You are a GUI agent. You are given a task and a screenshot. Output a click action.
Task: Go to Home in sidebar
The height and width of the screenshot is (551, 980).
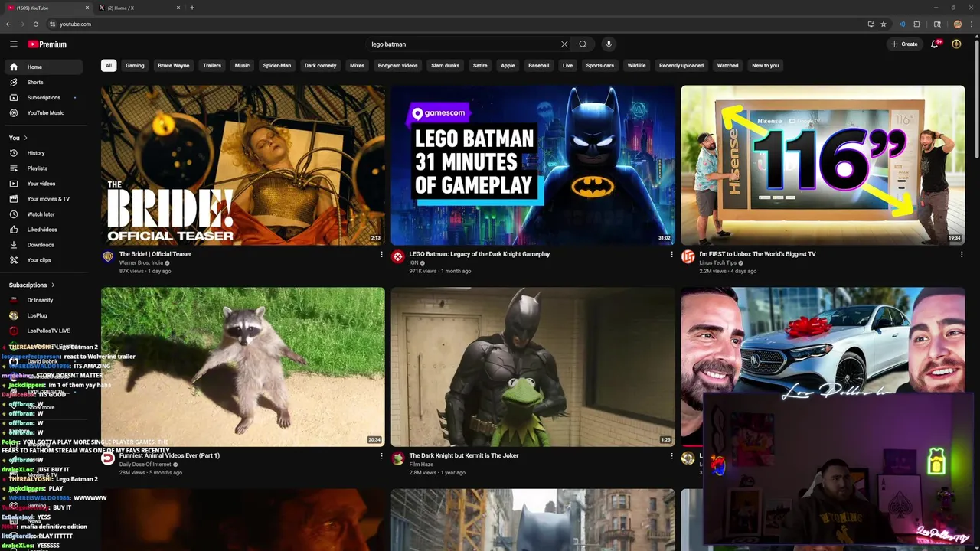[x=43, y=67]
